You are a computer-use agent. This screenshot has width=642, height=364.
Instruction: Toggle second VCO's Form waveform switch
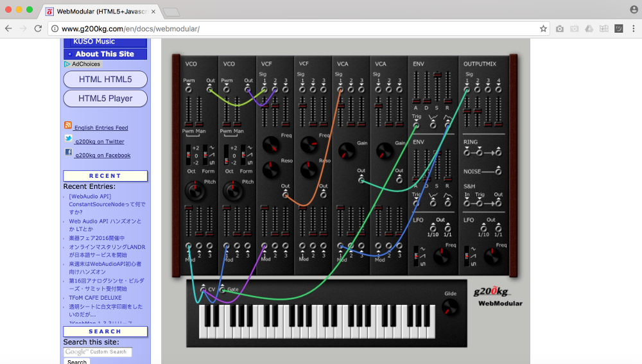pyautogui.click(x=243, y=155)
